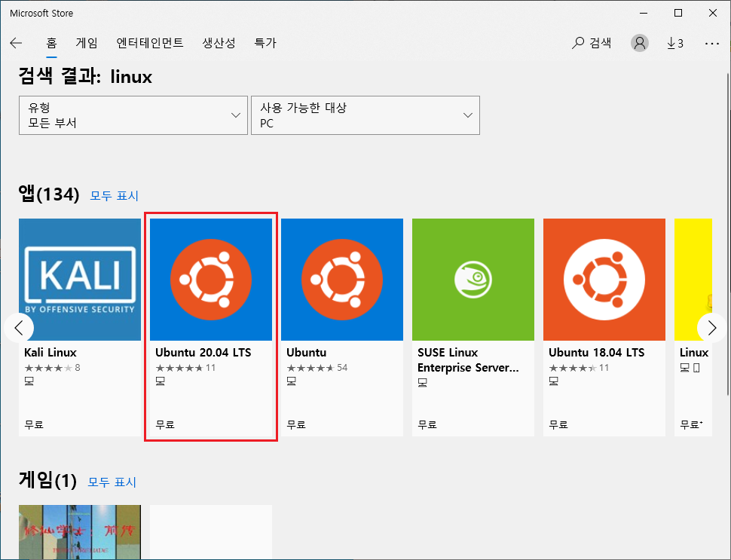Open the partially visible yellow Linux app

tap(693, 327)
